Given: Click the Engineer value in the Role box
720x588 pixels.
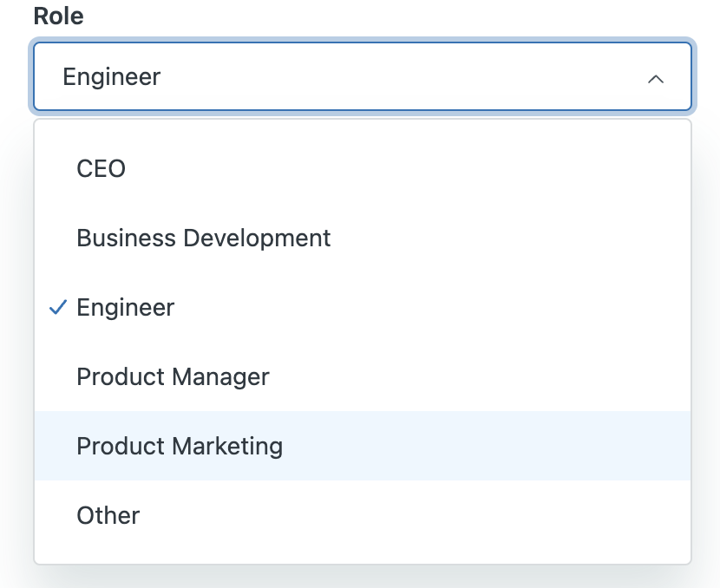Looking at the screenshot, I should (112, 77).
